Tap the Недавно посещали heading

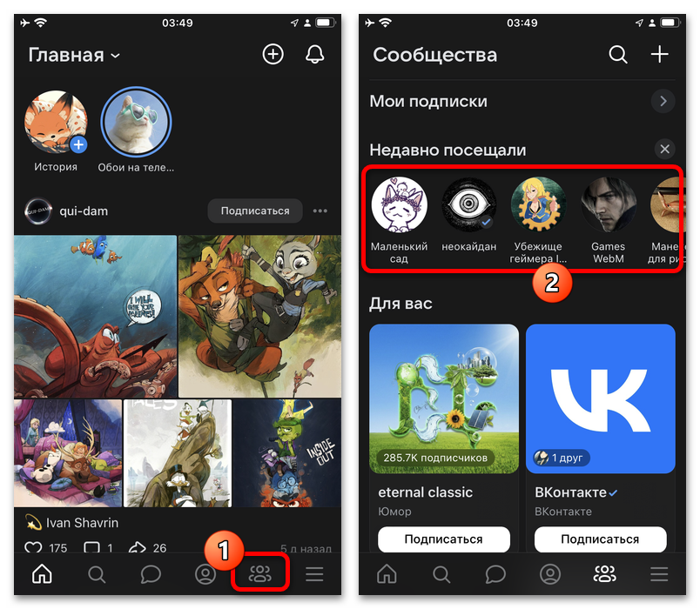coord(448,150)
